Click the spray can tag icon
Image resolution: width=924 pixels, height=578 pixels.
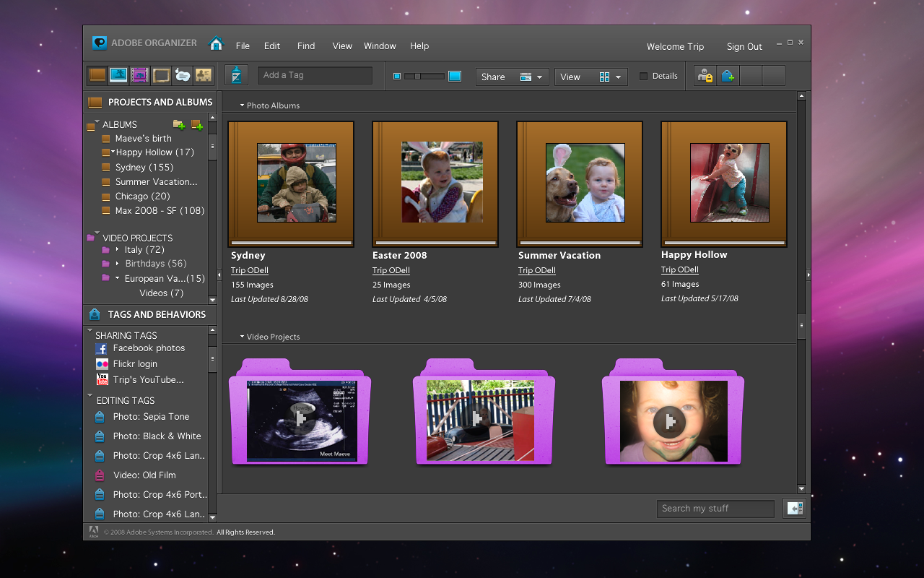[237, 75]
